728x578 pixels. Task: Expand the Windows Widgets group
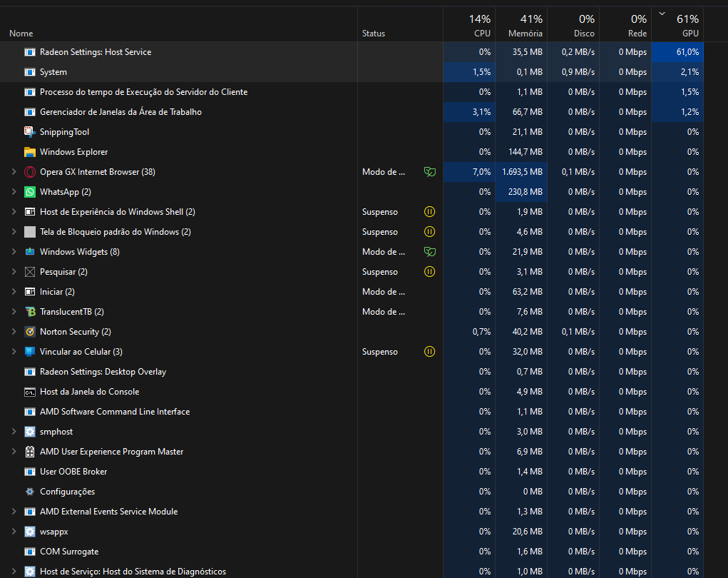pos(14,252)
